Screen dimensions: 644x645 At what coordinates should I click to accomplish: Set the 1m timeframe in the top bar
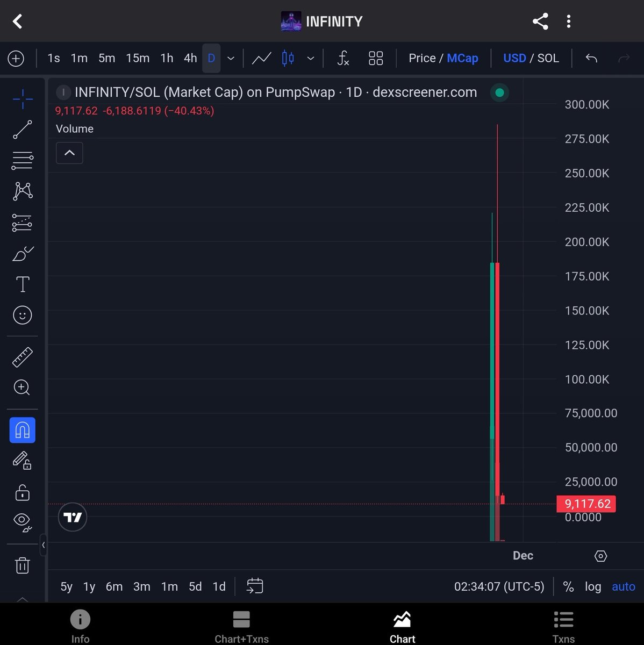[79, 58]
